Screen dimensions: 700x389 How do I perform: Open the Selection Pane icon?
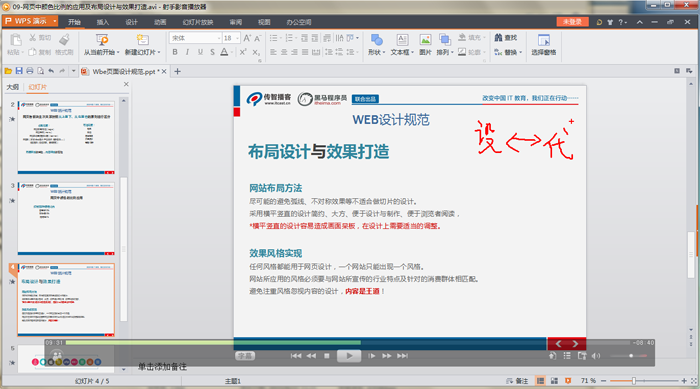click(x=543, y=40)
